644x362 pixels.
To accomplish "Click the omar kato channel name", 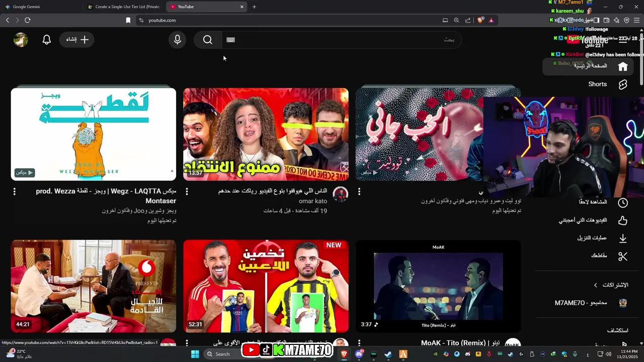I will point(313,201).
